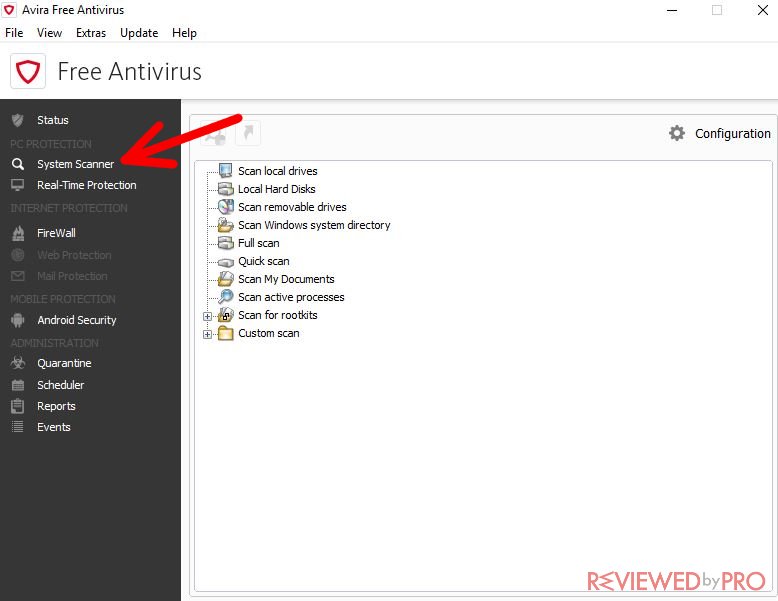Screen dimensions: 778x601
Task: Close the Avira Free Antivirus window
Action: click(763, 10)
